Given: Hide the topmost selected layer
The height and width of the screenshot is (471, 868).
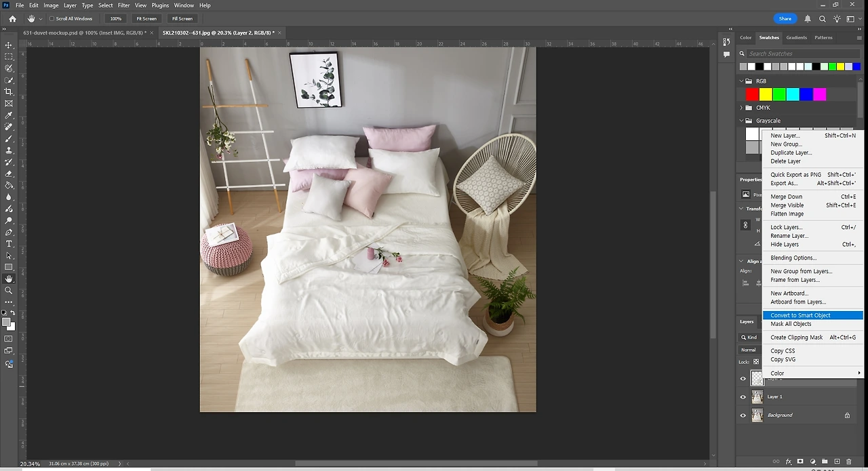Looking at the screenshot, I should pyautogui.click(x=743, y=378).
